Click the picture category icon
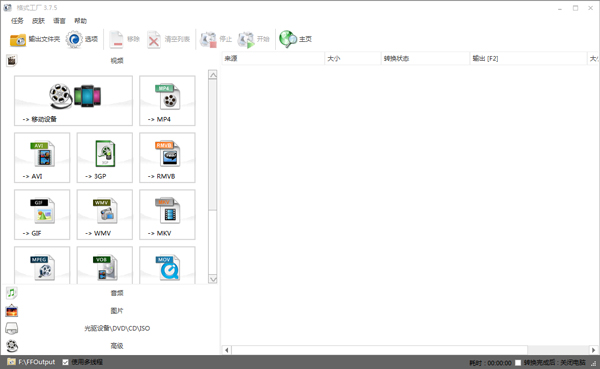Viewport: 600px width, 369px height. (12, 311)
